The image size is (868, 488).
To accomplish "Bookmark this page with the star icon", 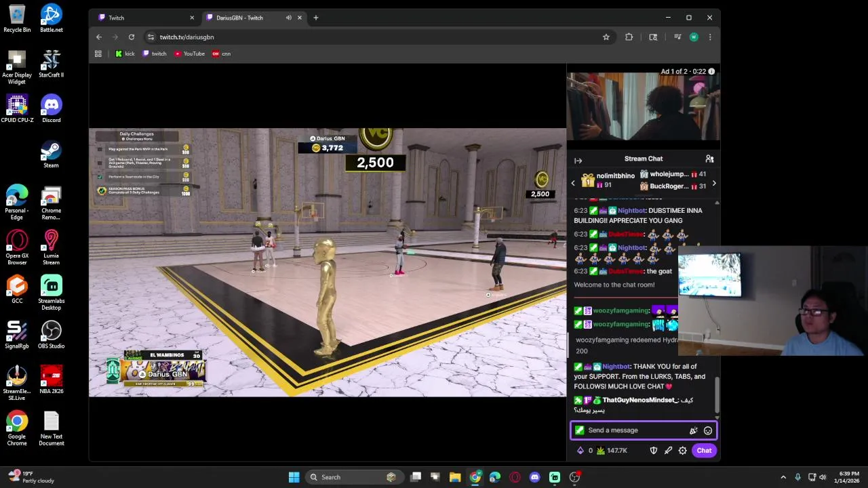I will pyautogui.click(x=606, y=37).
